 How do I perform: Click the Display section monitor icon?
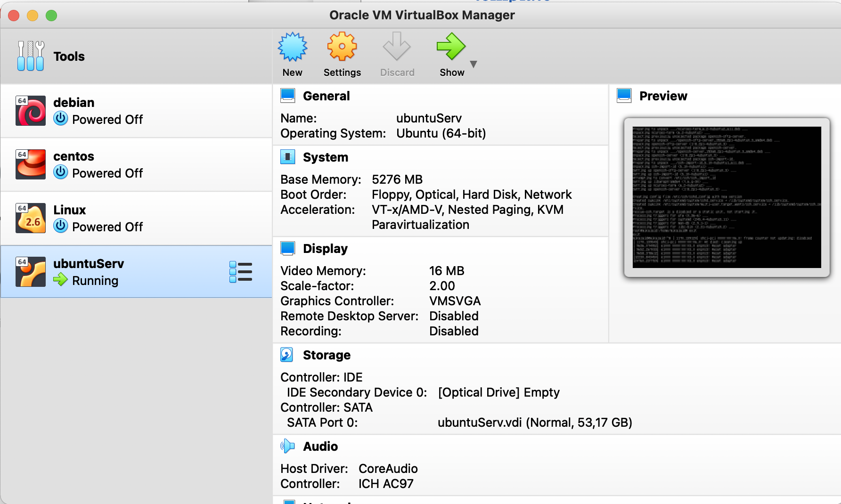click(x=288, y=248)
